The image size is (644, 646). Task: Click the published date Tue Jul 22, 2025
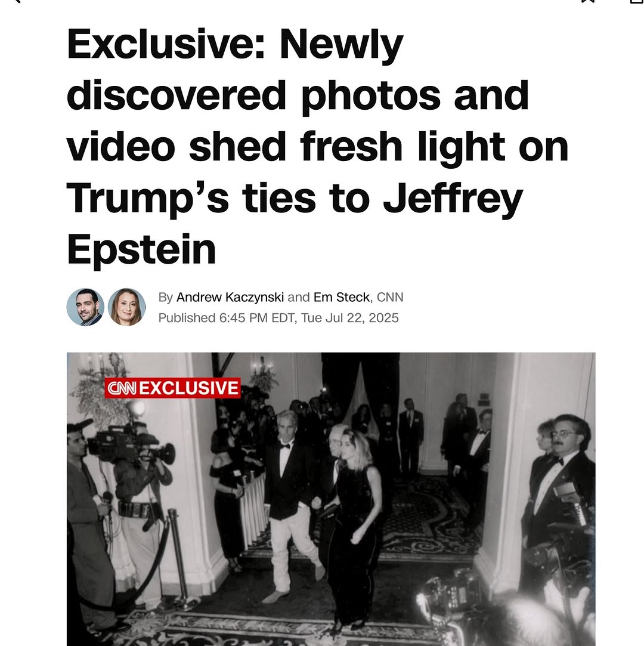349,318
